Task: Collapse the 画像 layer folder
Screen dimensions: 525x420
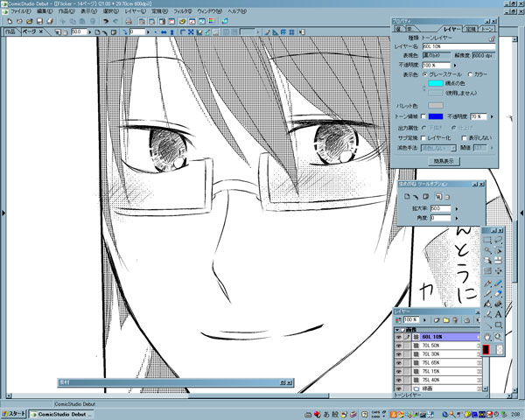Action: coord(397,330)
